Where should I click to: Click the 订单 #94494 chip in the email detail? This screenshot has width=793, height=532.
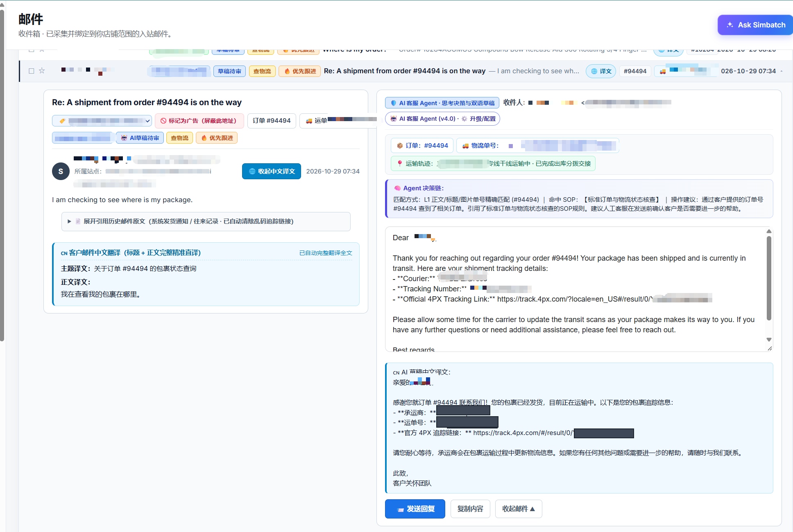tap(272, 121)
